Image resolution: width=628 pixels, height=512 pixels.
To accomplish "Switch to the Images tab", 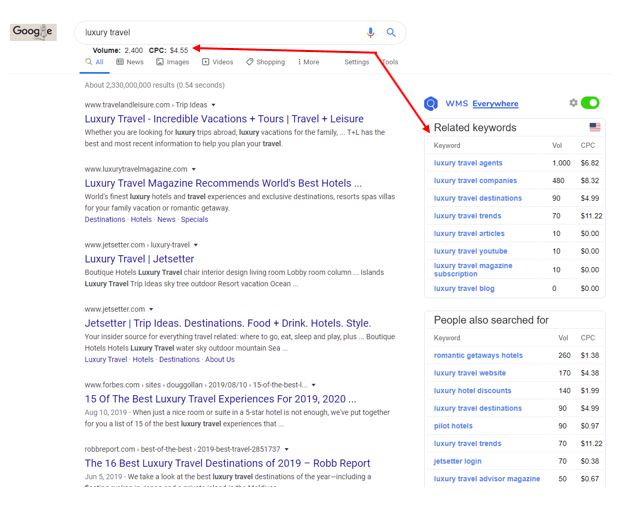I will click(x=172, y=62).
